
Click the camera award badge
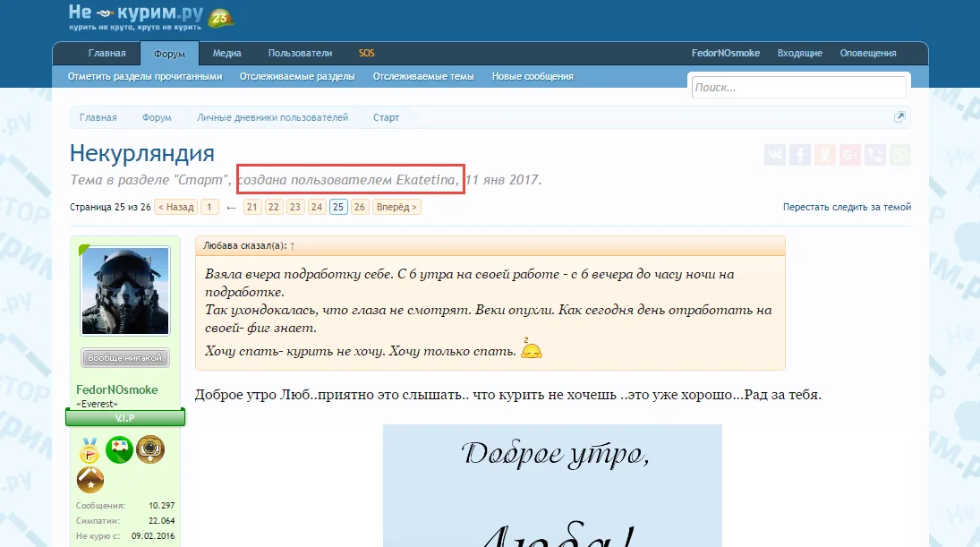150,449
